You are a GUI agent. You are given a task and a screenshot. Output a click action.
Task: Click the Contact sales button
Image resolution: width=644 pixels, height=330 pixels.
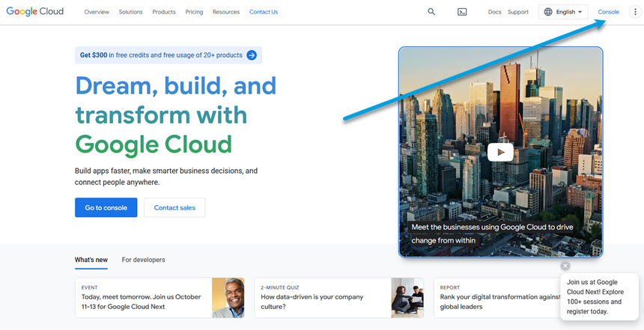[174, 207]
